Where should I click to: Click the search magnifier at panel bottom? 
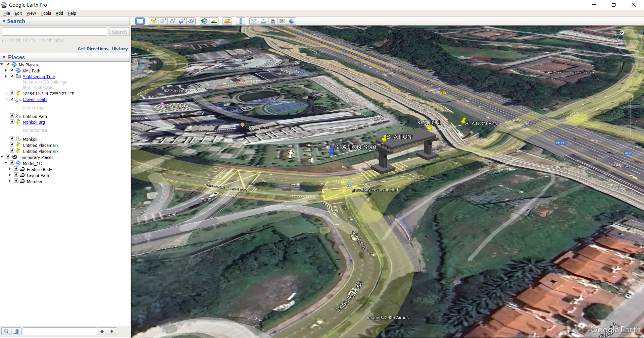[x=6, y=331]
